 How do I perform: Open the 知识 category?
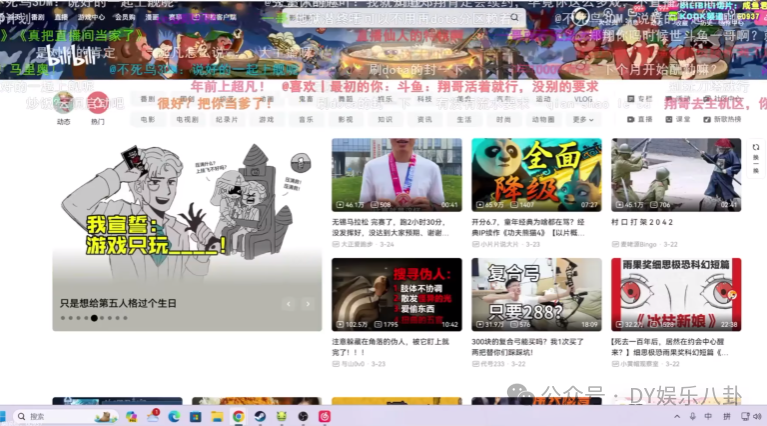pos(385,119)
